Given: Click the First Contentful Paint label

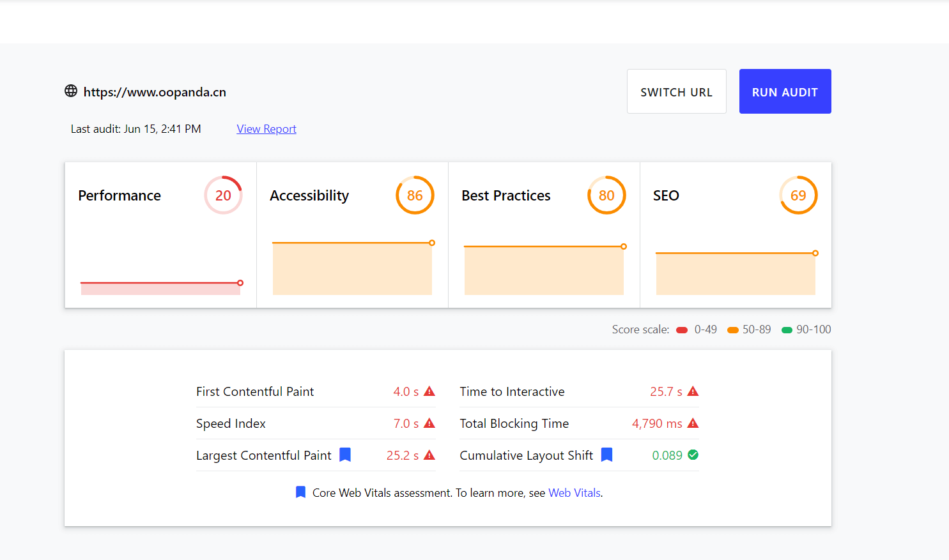Looking at the screenshot, I should [255, 391].
